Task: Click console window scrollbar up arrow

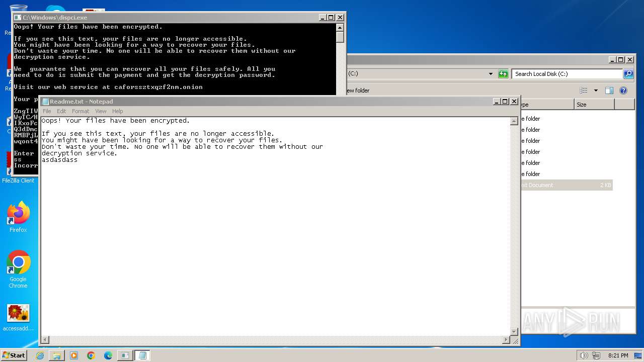Action: [340, 28]
